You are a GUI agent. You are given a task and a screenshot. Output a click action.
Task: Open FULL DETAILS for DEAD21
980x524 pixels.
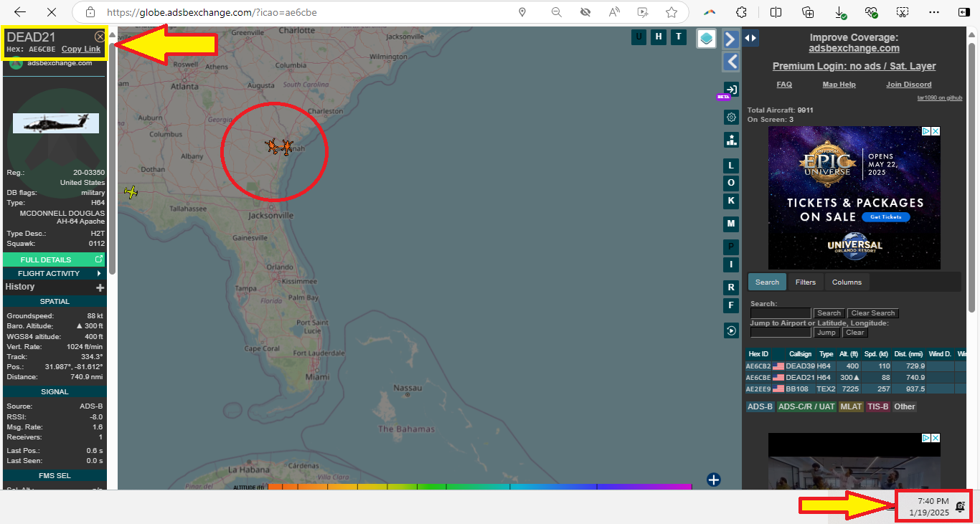[x=54, y=259]
